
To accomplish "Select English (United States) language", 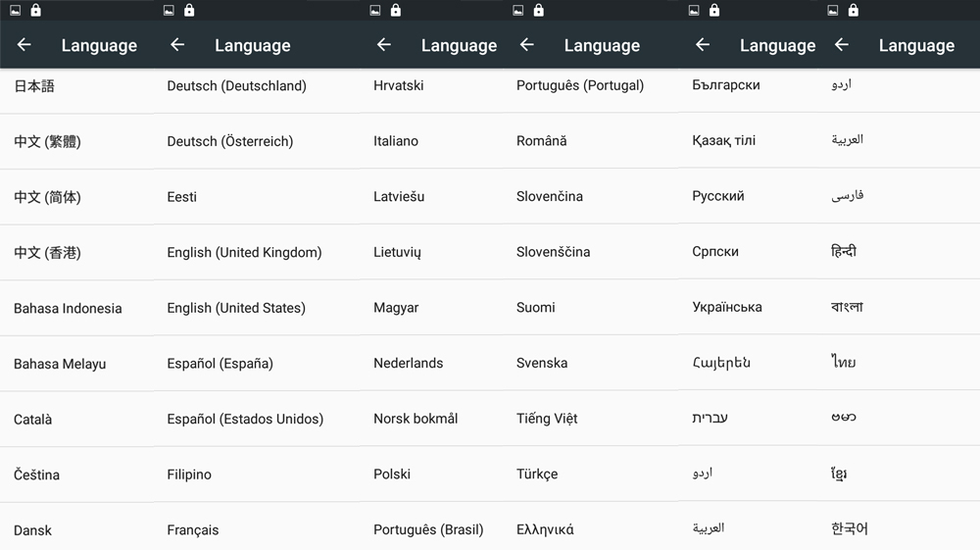I will [x=236, y=308].
